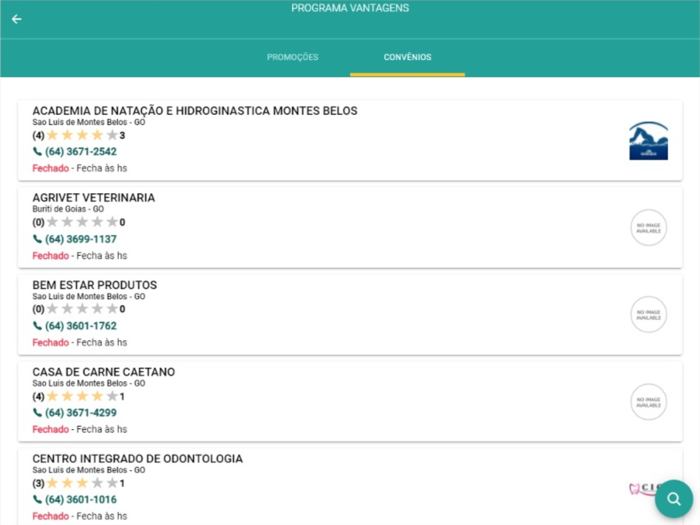Click the Fechado status under Academia de Natação
700x525 pixels.
[50, 168]
